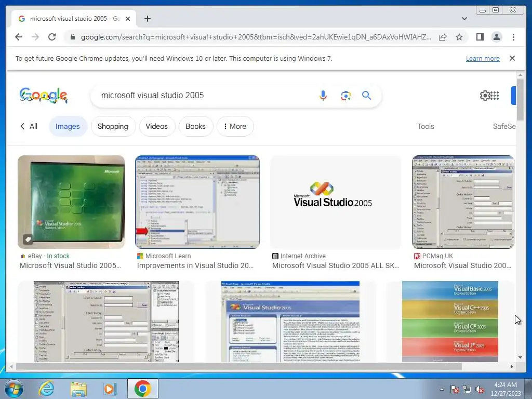Open 'Microsoft Visual Studio 2005 ALL SK...' title

click(x=336, y=265)
